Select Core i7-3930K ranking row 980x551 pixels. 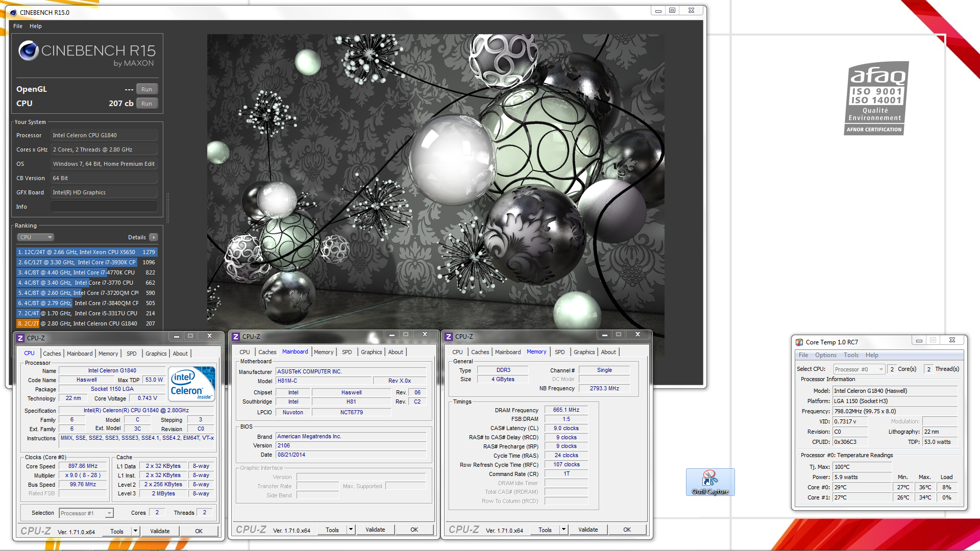pyautogui.click(x=87, y=262)
